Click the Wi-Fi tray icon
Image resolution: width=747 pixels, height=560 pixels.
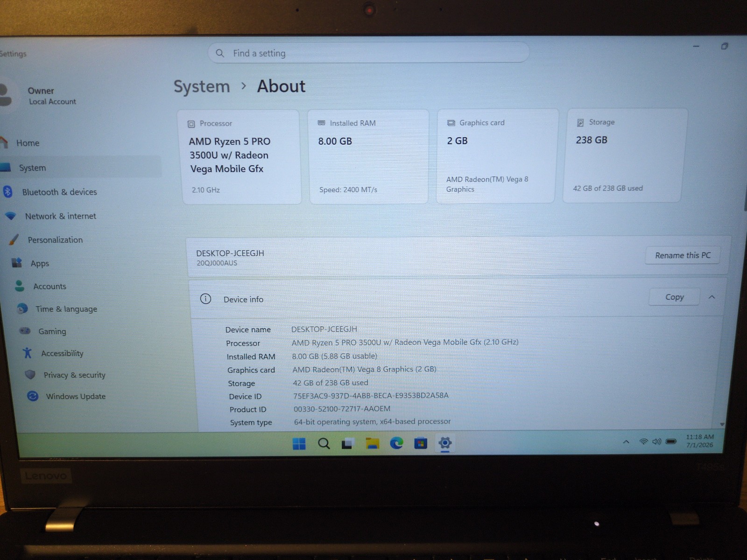[x=643, y=441]
